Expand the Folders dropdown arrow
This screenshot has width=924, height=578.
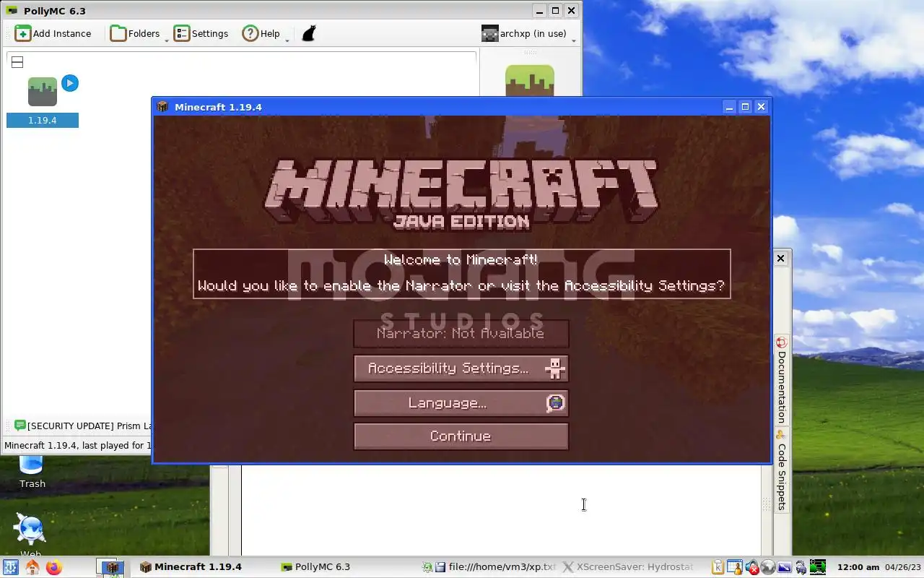(x=167, y=40)
